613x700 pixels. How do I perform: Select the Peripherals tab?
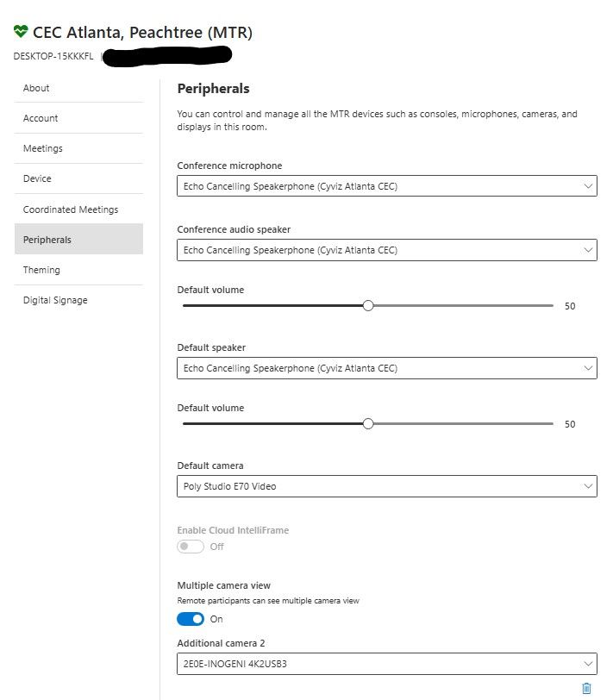point(47,240)
